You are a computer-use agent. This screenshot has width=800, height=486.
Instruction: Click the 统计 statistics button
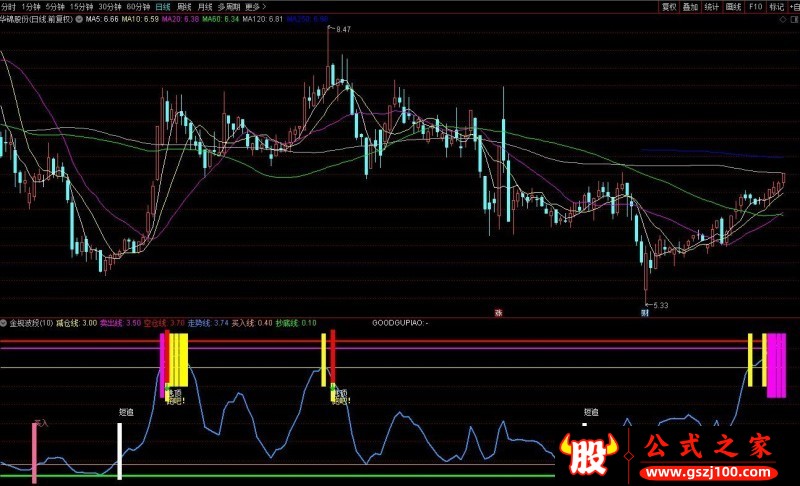pyautogui.click(x=711, y=6)
